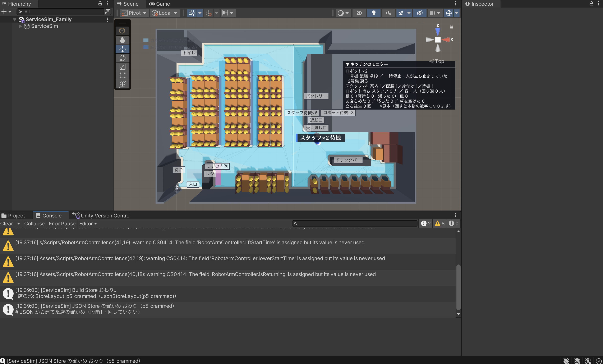Click the snap increment ruler icon

coord(225,13)
